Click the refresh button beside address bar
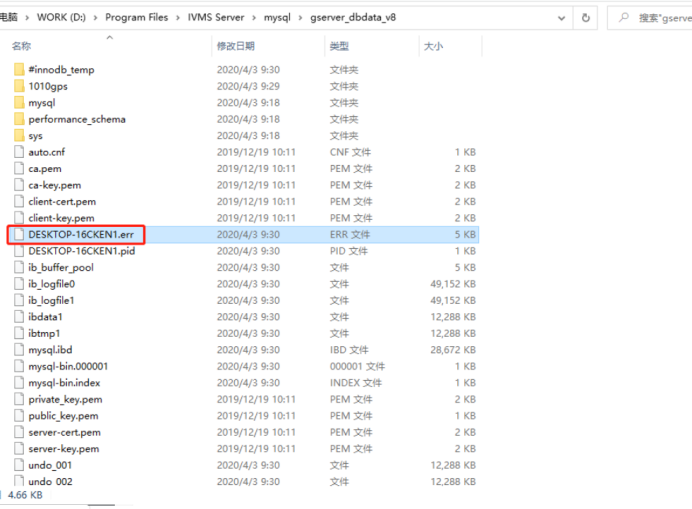This screenshot has height=509, width=692. (586, 17)
